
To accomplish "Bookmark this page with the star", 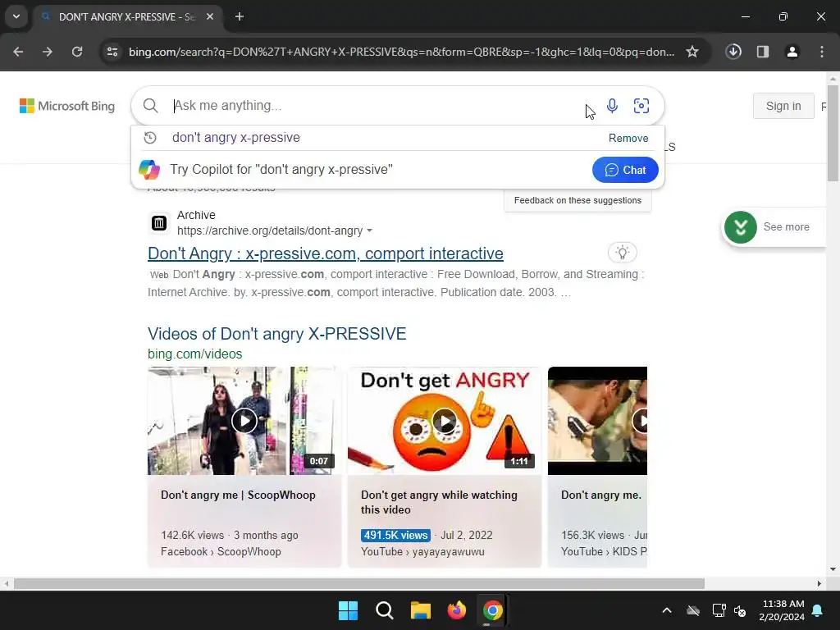I will (x=692, y=52).
